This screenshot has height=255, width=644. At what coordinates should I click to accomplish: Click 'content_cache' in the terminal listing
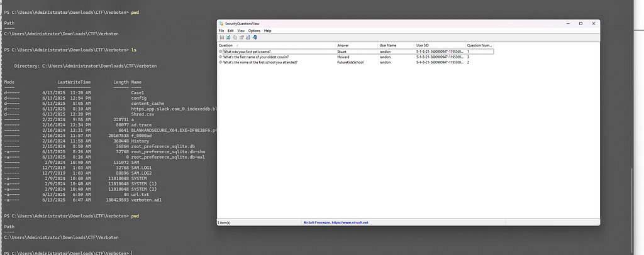[x=147, y=103]
